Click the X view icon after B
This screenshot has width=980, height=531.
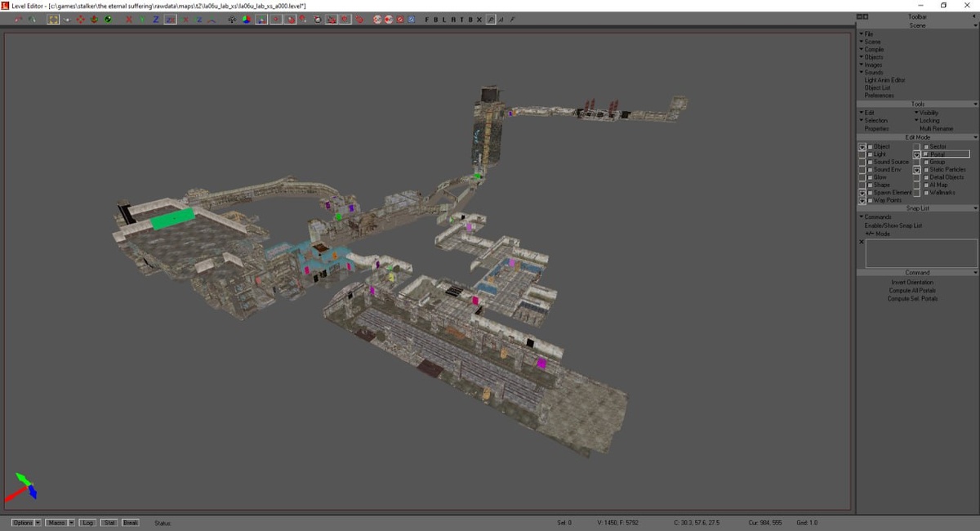pos(479,20)
